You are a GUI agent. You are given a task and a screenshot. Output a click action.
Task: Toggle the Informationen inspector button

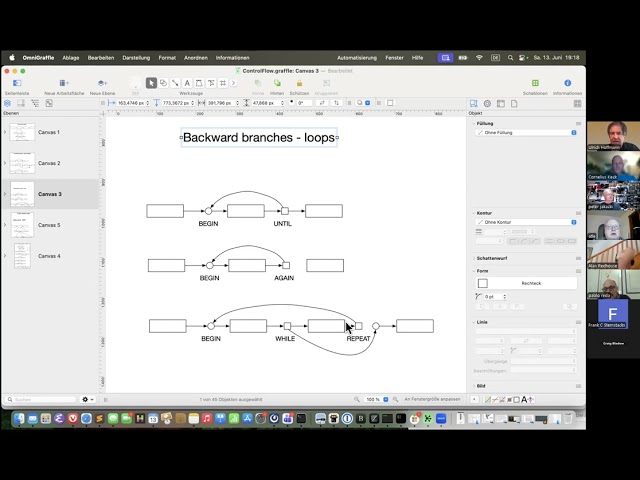coord(567,83)
